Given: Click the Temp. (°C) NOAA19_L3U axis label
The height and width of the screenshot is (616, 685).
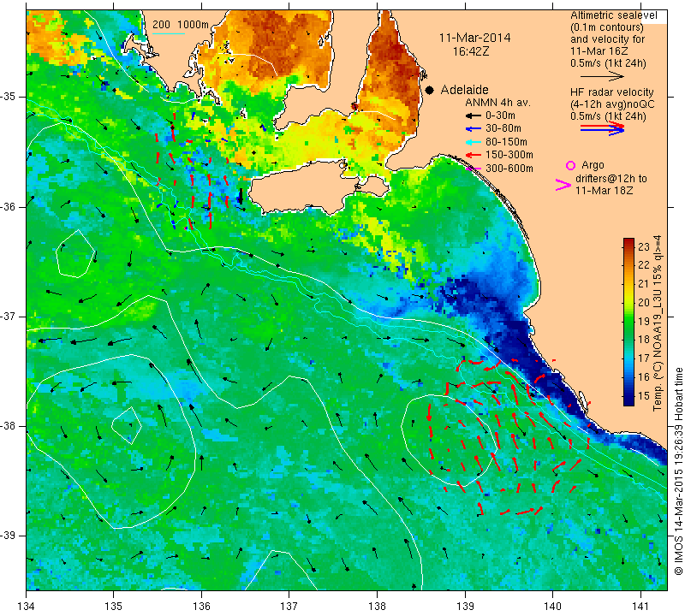Looking at the screenshot, I should [657, 323].
